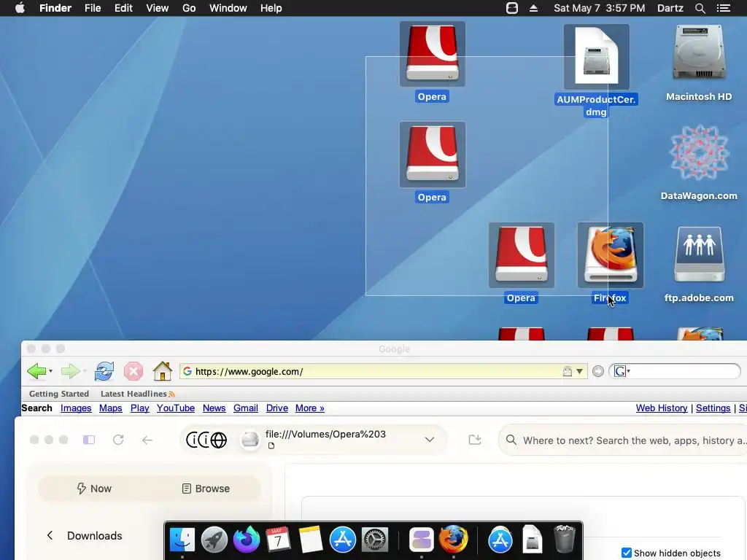The image size is (747, 560).
Task: Click the red Stop button in Firefox
Action: [x=133, y=371]
